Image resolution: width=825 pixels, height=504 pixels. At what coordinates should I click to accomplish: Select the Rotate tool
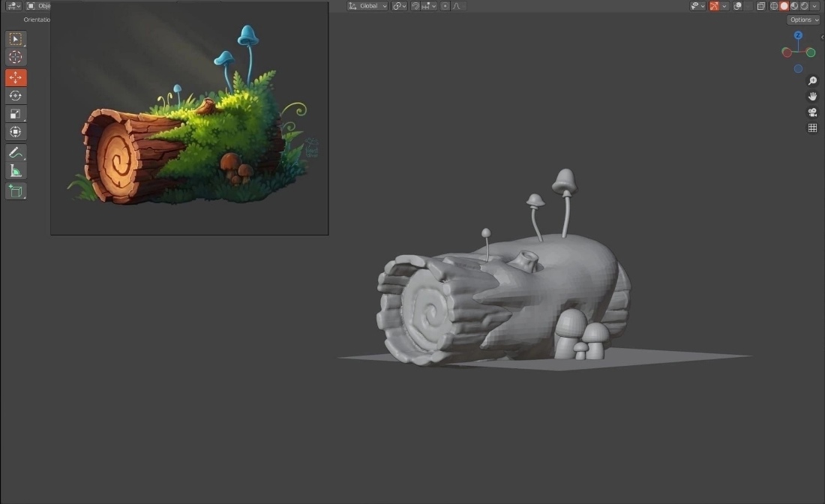coord(15,96)
